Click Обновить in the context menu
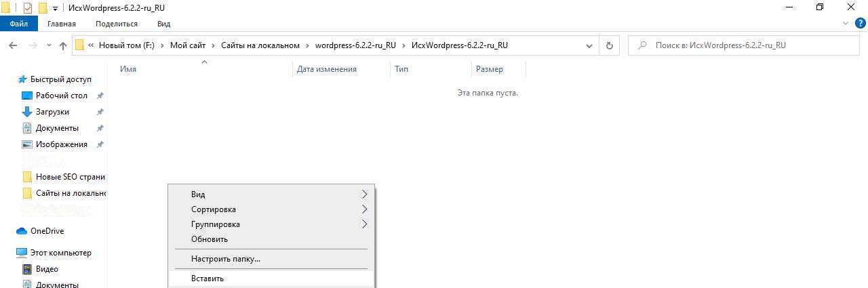 (210, 239)
